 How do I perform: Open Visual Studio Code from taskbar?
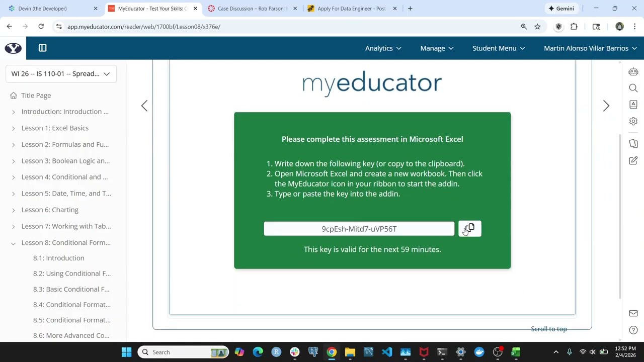tap(387, 352)
